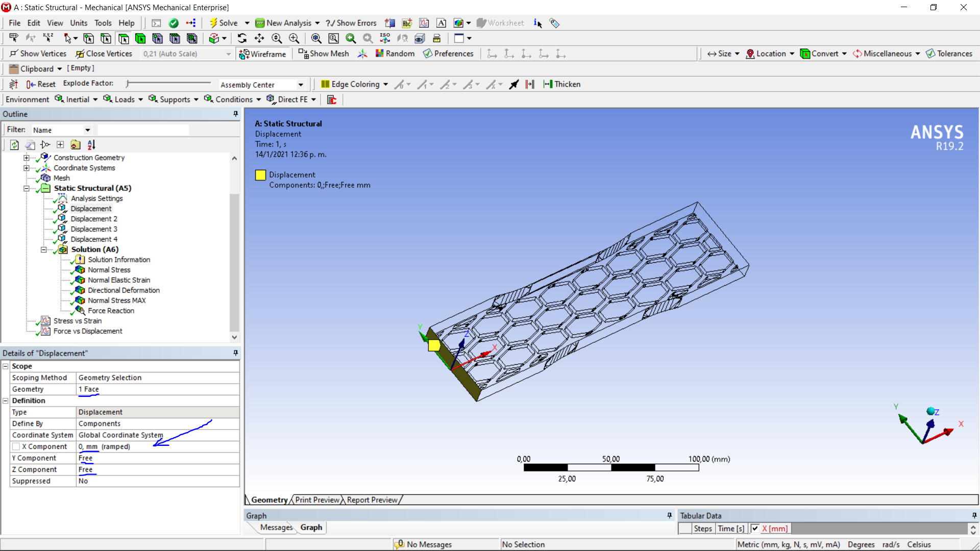Collapse the Solution (A6) tree node

[x=44, y=249]
